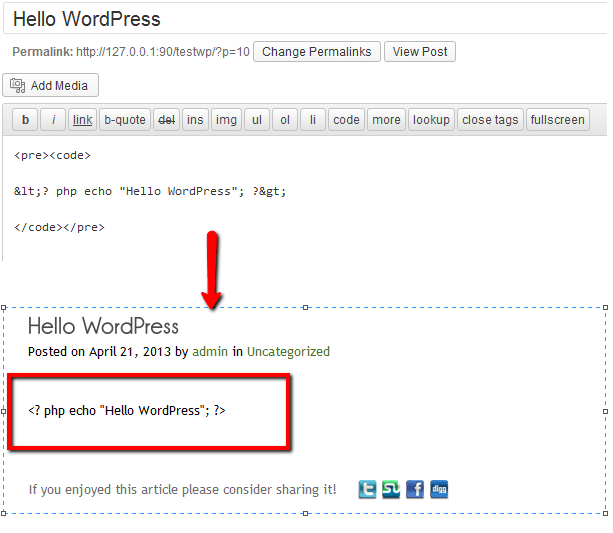
Task: Click the del tag button
Action: point(167,120)
